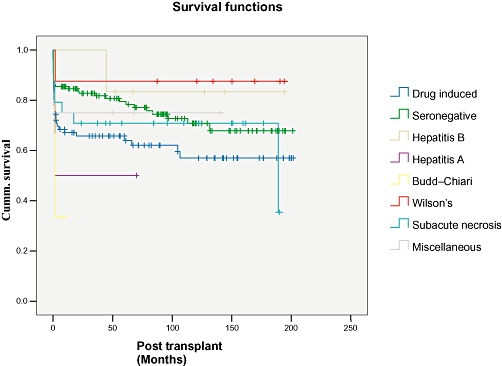Click the Survival functions chart title
The height and width of the screenshot is (366, 502).
point(227,7)
